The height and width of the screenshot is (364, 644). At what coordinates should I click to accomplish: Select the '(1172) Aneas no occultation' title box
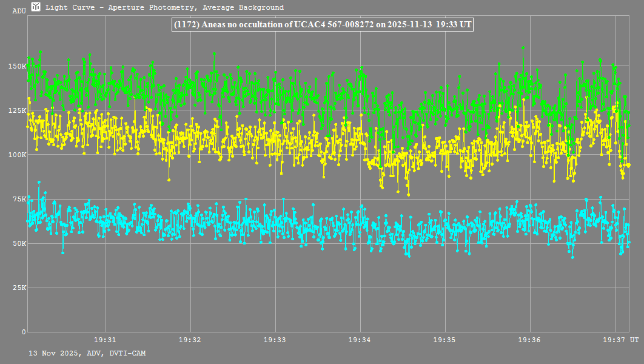[x=323, y=25]
